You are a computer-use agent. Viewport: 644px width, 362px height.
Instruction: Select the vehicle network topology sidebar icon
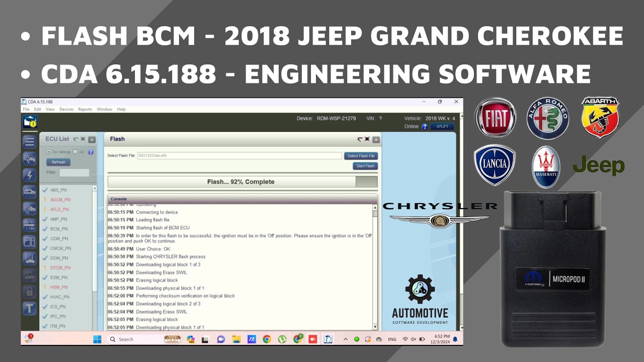[x=30, y=258]
